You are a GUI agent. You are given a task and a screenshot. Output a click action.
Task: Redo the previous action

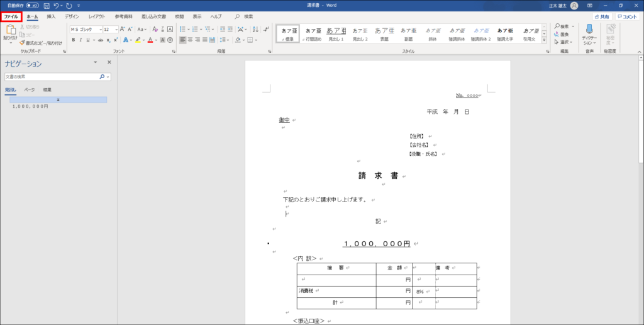[69, 6]
